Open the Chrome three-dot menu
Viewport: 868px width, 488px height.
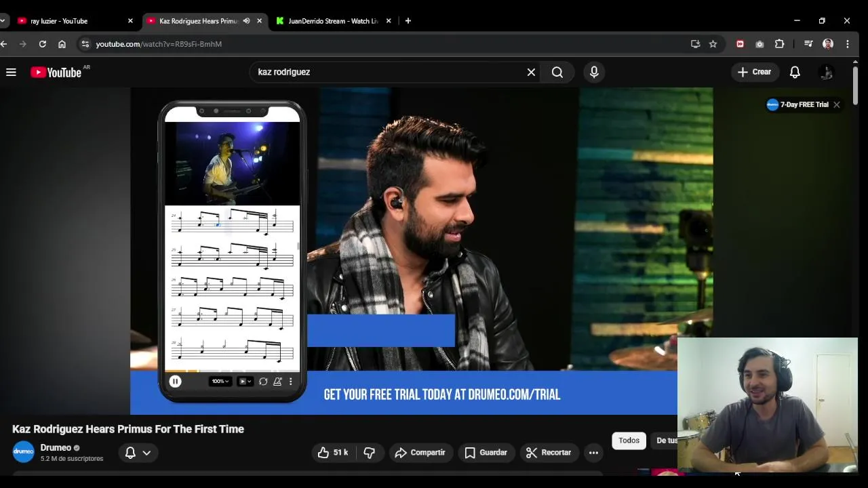coord(847,44)
